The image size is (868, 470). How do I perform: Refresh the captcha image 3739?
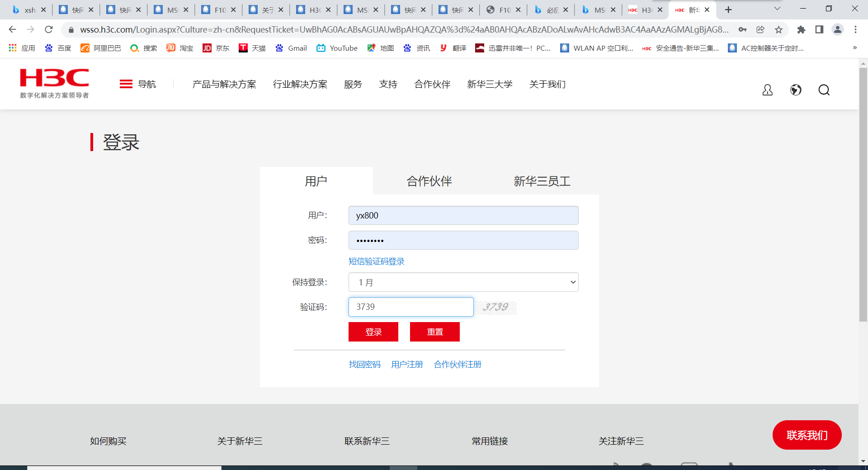[x=496, y=307]
